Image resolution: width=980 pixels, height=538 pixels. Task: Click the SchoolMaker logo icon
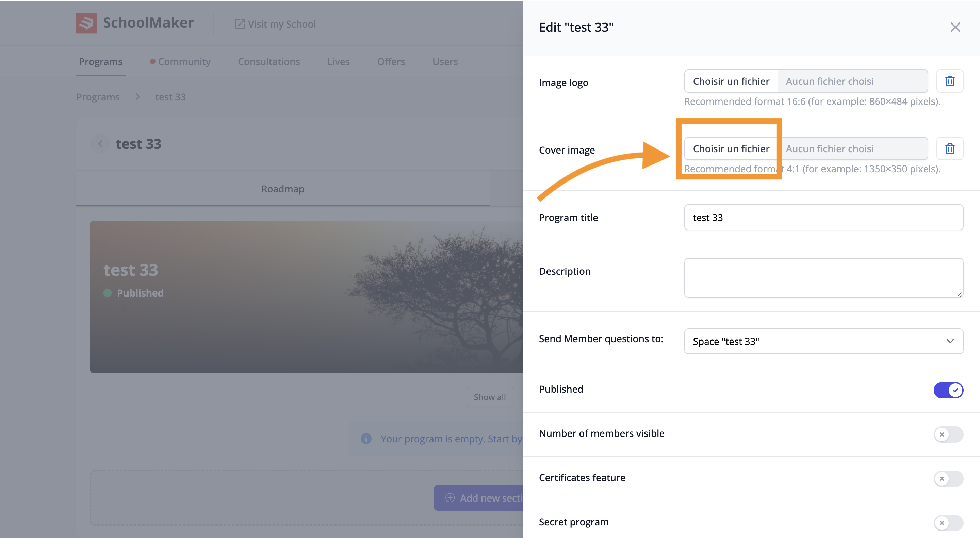(x=86, y=23)
